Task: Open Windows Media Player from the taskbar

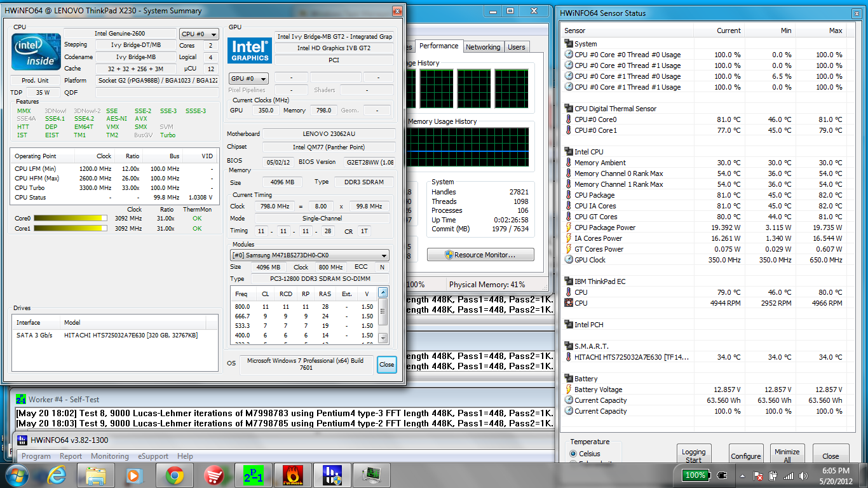Action: (x=135, y=475)
